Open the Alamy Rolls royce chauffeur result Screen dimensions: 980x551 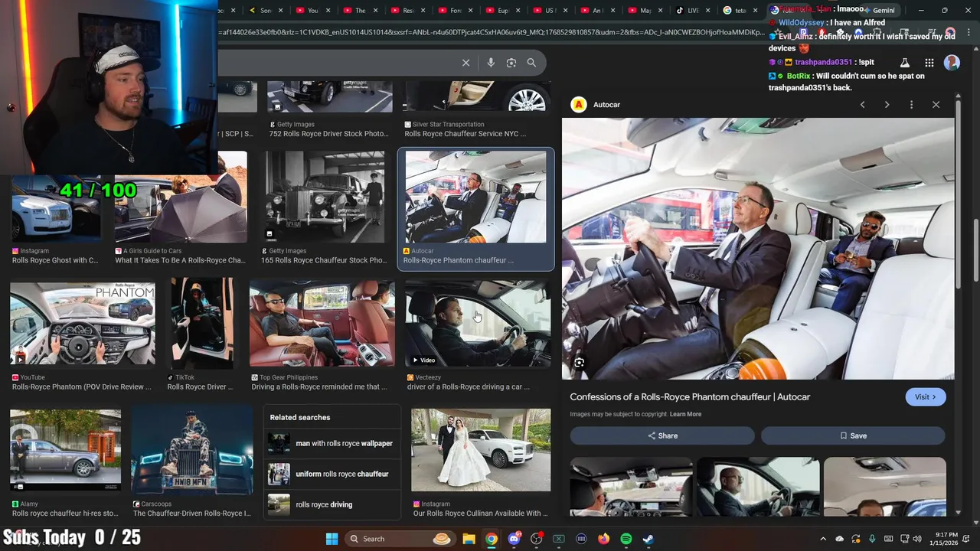[x=65, y=450]
